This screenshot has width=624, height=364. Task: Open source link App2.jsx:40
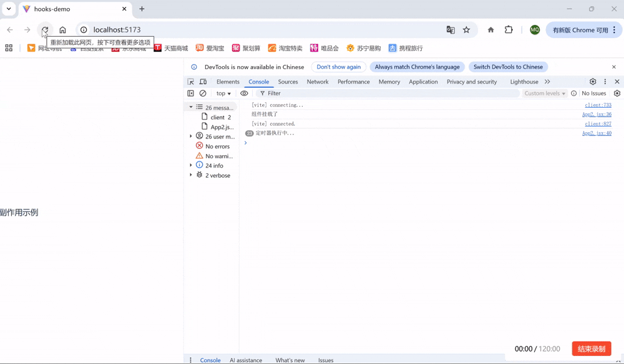(x=597, y=133)
